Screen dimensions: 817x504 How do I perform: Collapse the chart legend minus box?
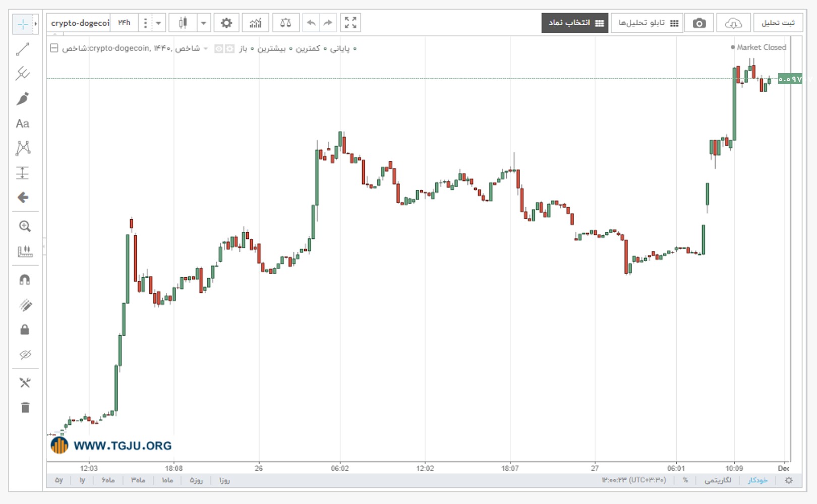coord(54,48)
